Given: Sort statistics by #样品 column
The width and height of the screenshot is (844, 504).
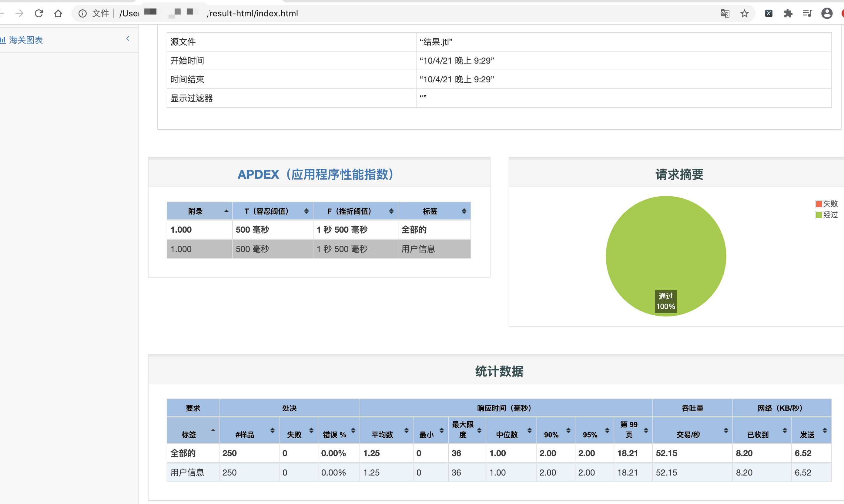Looking at the screenshot, I should point(249,430).
